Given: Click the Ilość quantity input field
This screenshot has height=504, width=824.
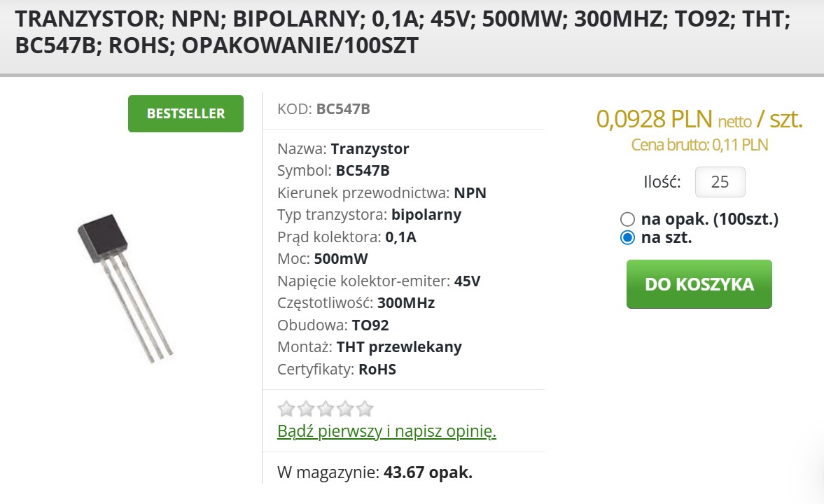Looking at the screenshot, I should pos(720,182).
